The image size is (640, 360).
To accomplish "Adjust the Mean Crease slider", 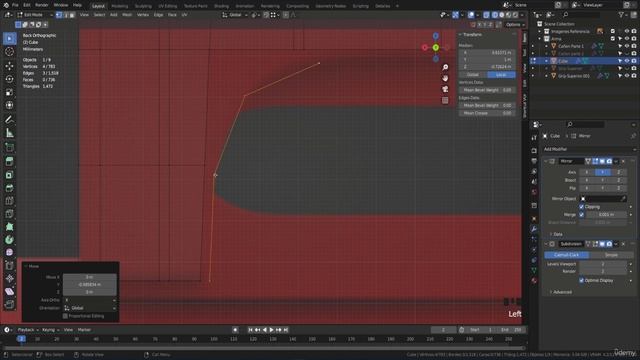I will pos(487,113).
